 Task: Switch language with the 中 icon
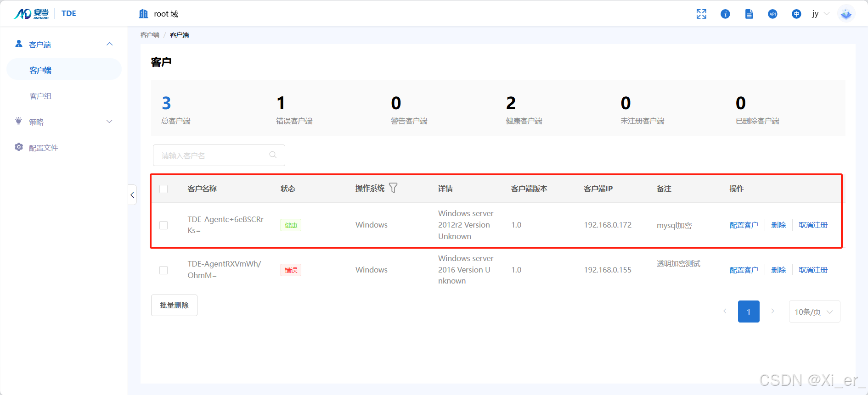click(796, 14)
